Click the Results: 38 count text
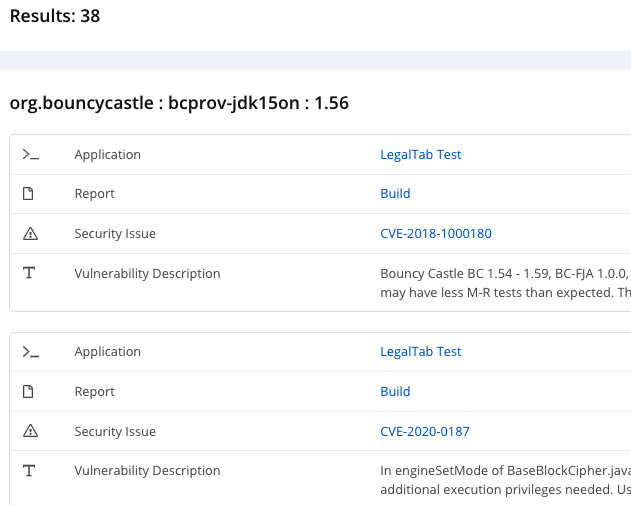 [55, 16]
